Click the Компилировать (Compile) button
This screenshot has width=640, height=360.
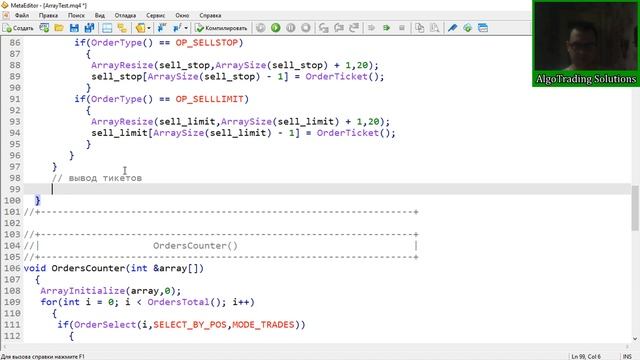(x=221, y=28)
